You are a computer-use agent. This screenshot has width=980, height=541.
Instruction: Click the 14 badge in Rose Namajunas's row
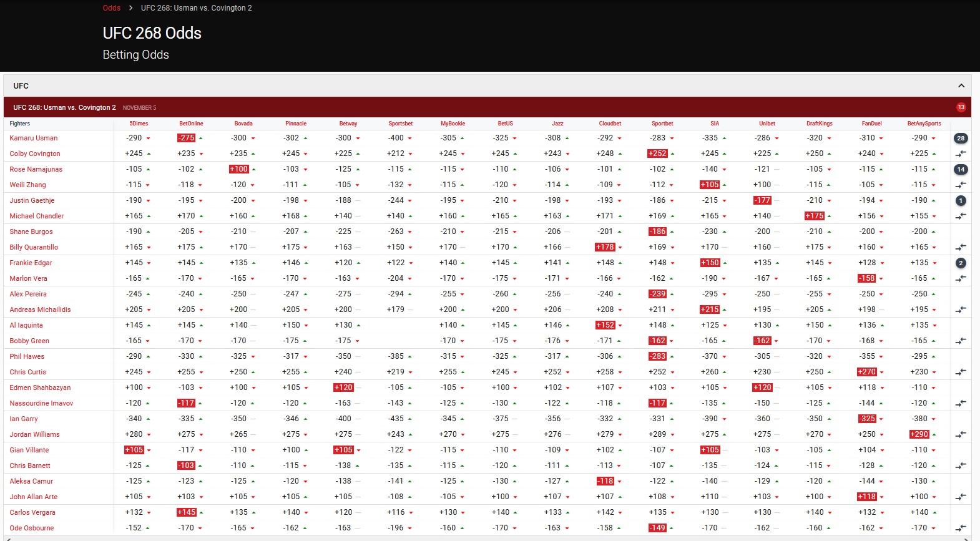point(961,170)
